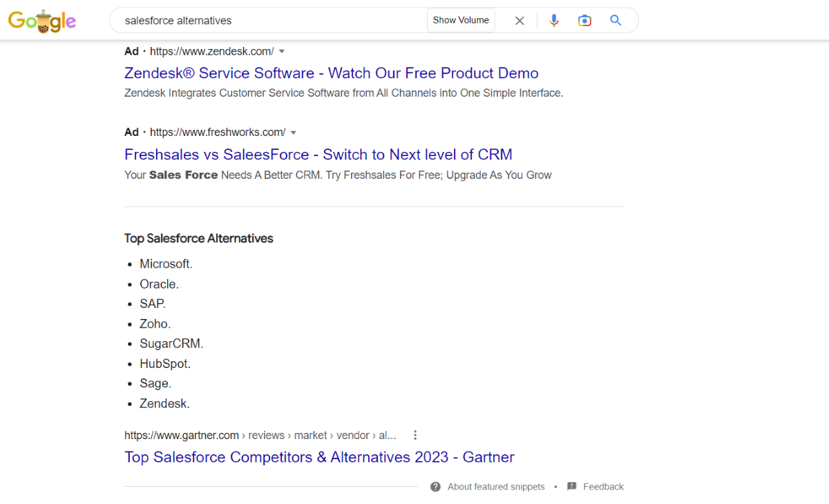Click 'SugarCRM.' in the list
The width and height of the screenshot is (829, 504).
coord(171,344)
